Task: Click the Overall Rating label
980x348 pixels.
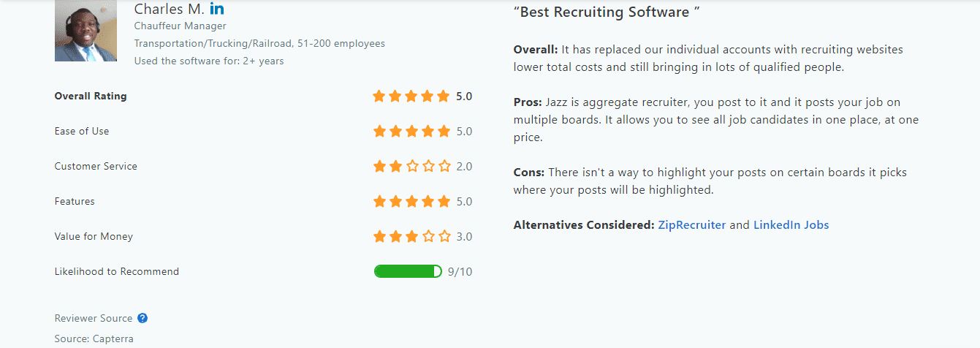Action: (x=91, y=96)
